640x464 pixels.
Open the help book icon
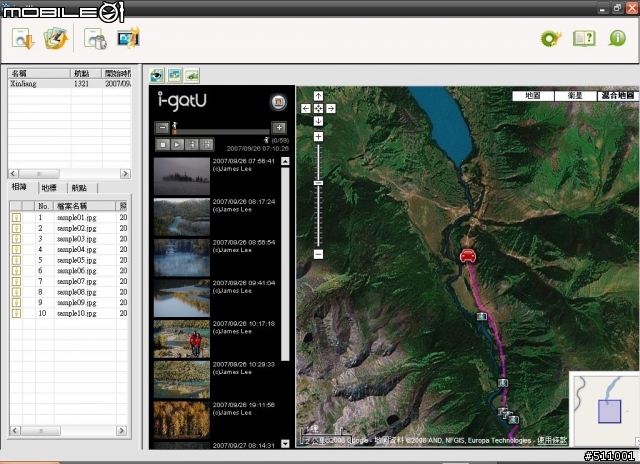click(584, 38)
